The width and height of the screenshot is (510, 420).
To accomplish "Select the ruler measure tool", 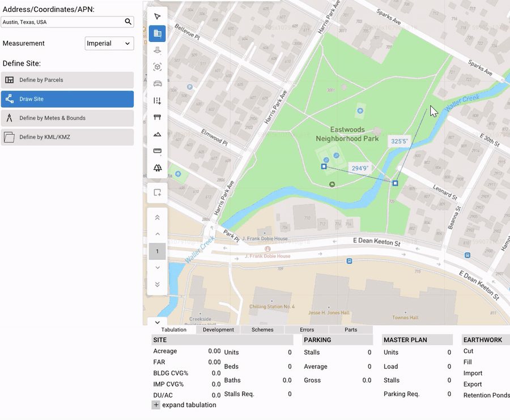I will pos(158,151).
